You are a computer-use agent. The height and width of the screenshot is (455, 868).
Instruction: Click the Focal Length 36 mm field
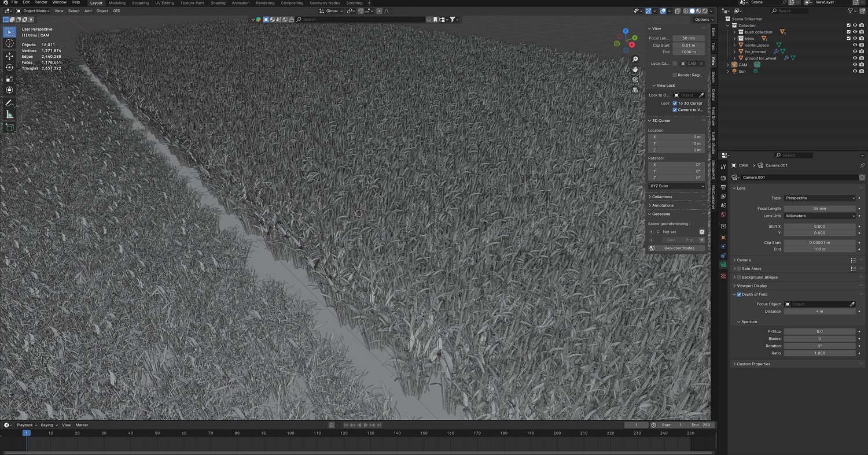[819, 208]
